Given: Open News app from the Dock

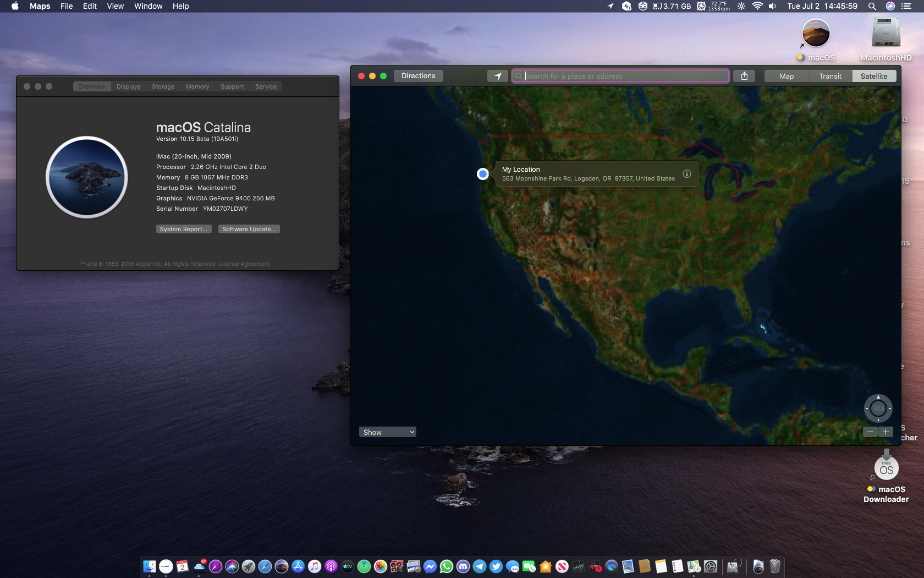Looking at the screenshot, I should click(562, 566).
